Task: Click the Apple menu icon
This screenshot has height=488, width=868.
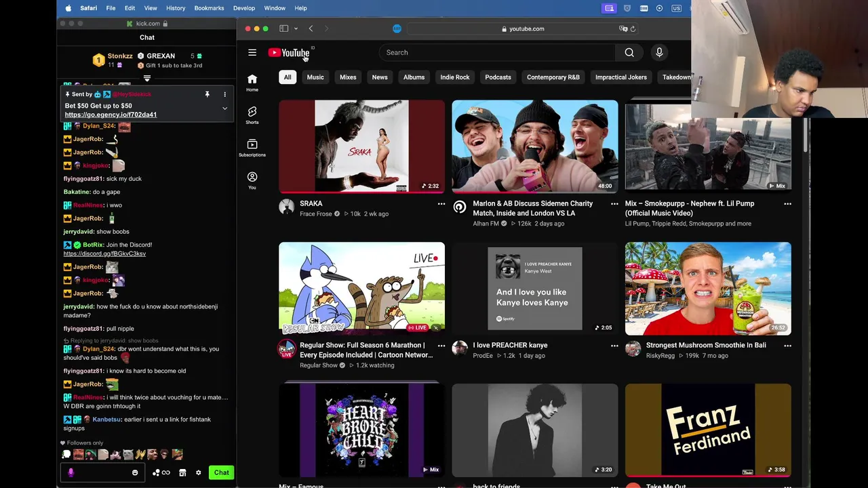Action: click(x=68, y=8)
